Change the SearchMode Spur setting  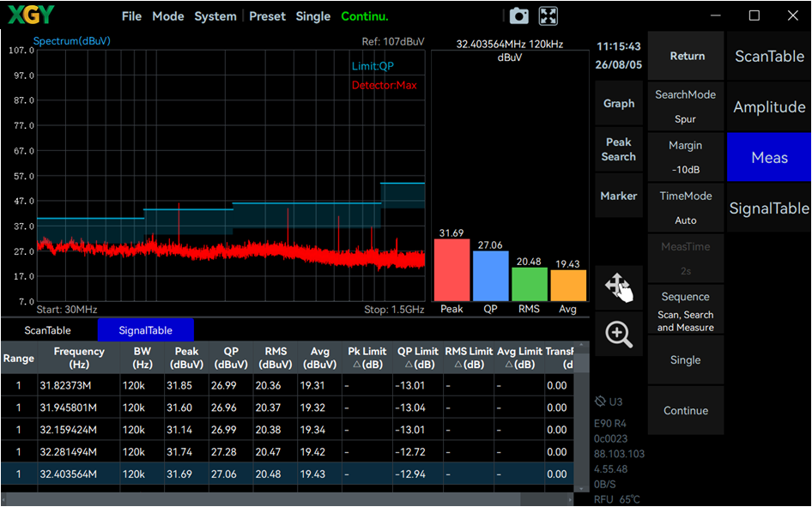686,106
